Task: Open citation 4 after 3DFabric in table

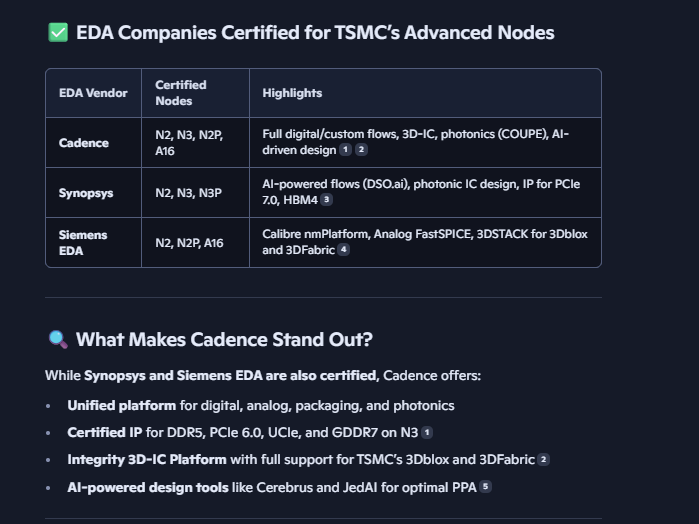Action: (343, 250)
